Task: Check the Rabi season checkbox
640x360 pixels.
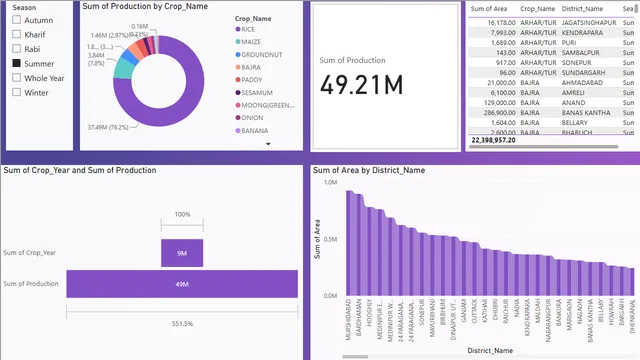Action: 16,49
